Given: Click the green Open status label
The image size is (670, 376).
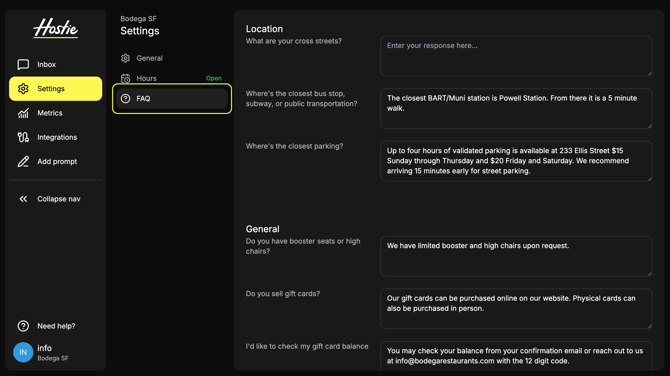Looking at the screenshot, I should coord(214,78).
